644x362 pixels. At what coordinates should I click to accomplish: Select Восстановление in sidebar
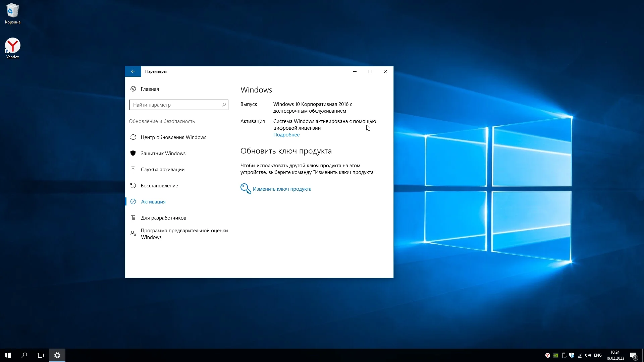pos(159,186)
